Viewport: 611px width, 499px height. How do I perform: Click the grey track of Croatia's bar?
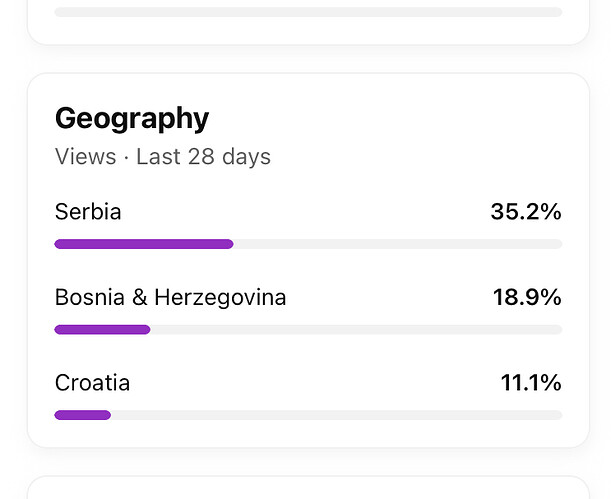pos(337,415)
